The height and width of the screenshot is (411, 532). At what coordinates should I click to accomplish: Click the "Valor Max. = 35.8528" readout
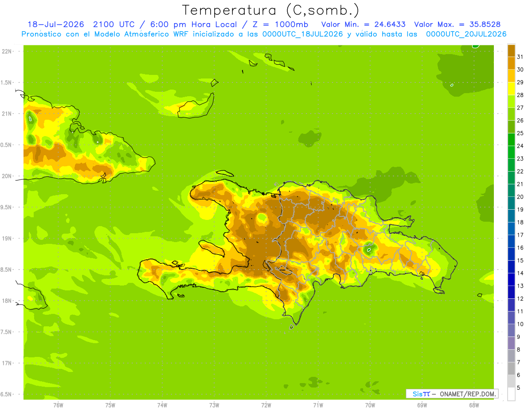pos(457,24)
